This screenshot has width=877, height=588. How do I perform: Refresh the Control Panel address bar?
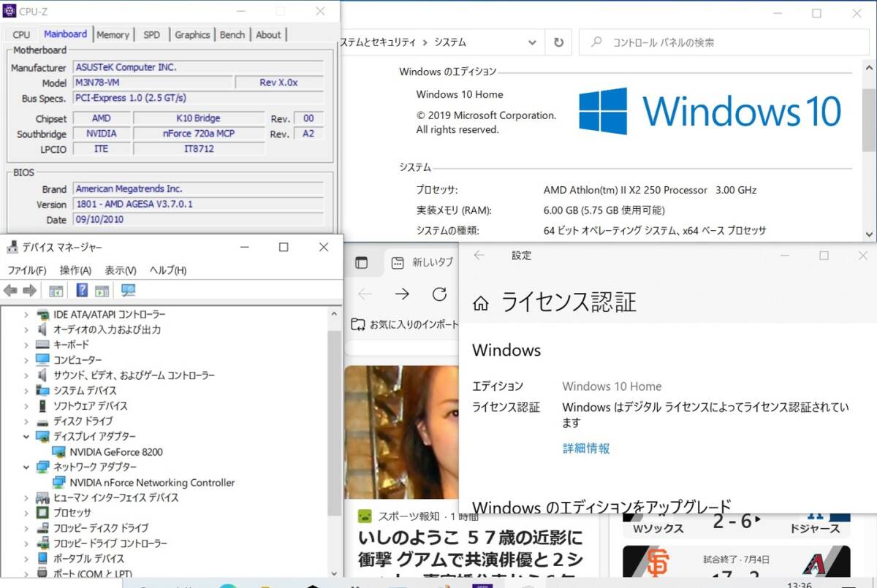[x=559, y=42]
